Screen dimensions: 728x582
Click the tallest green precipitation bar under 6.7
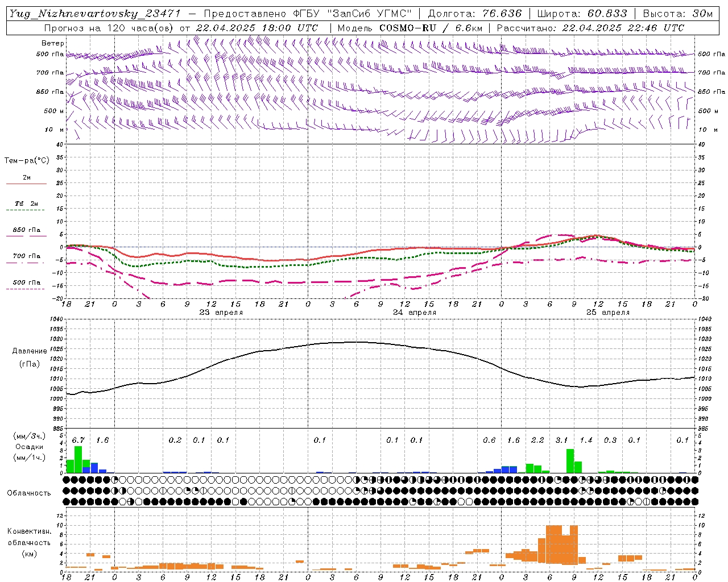tap(78, 460)
